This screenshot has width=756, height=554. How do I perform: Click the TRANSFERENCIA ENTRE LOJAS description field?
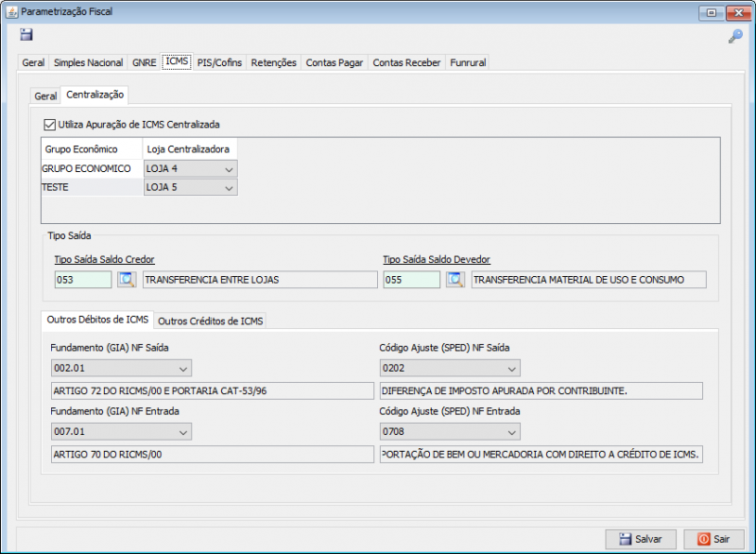261,280
